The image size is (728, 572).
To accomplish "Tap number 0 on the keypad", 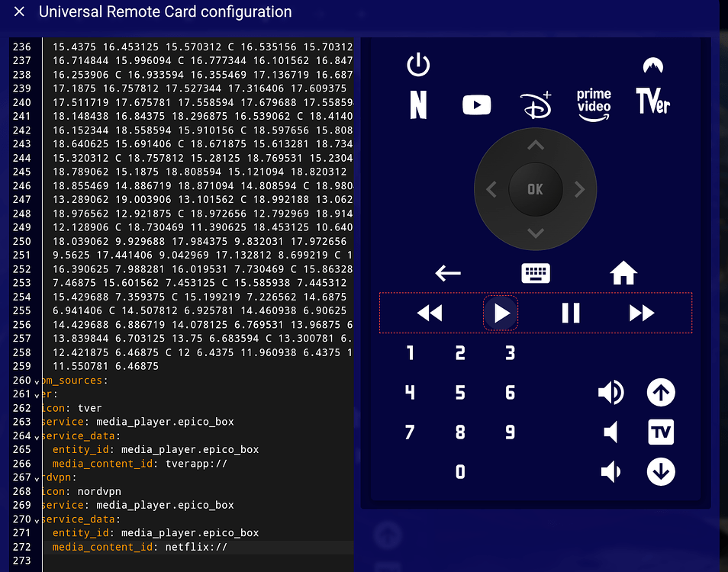I will [x=459, y=472].
